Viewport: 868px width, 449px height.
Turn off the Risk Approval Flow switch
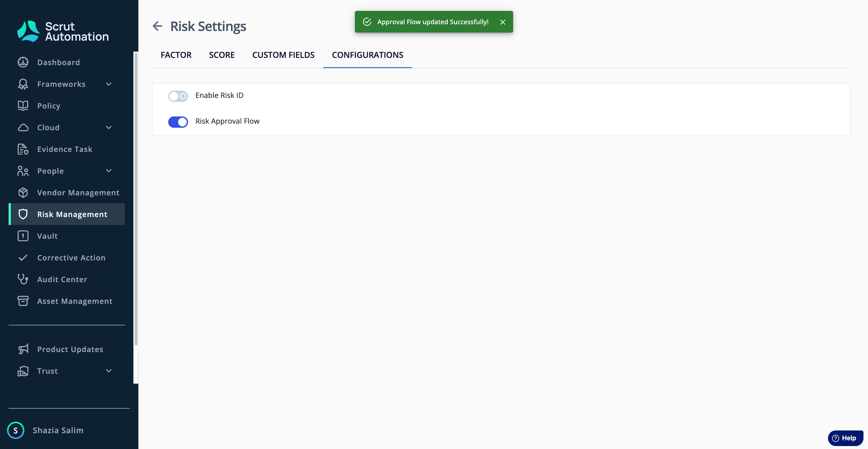point(178,122)
